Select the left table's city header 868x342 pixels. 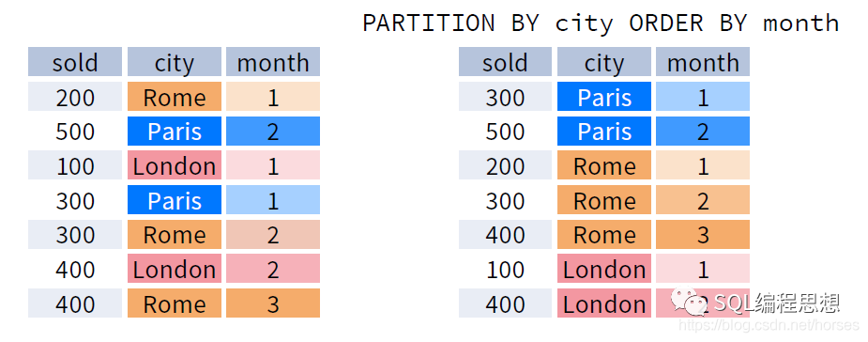(175, 62)
